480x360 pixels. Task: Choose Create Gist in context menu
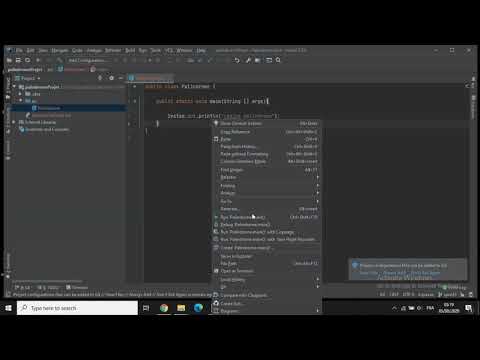click(267, 304)
